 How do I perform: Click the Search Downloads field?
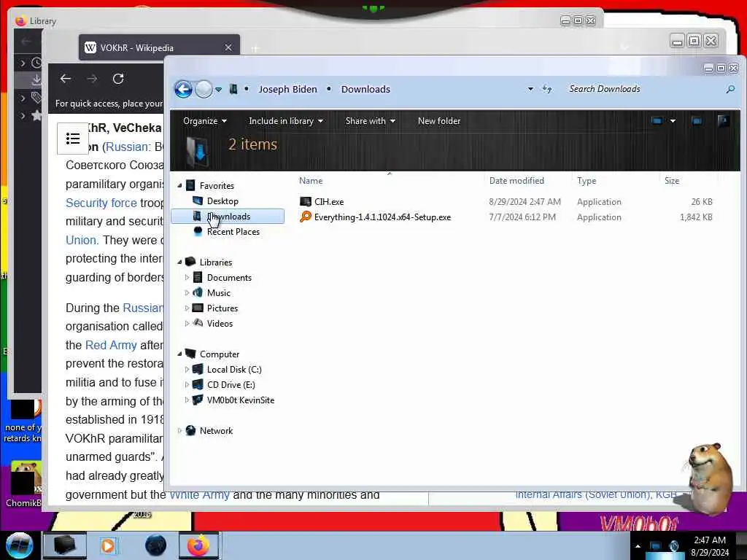click(x=643, y=89)
